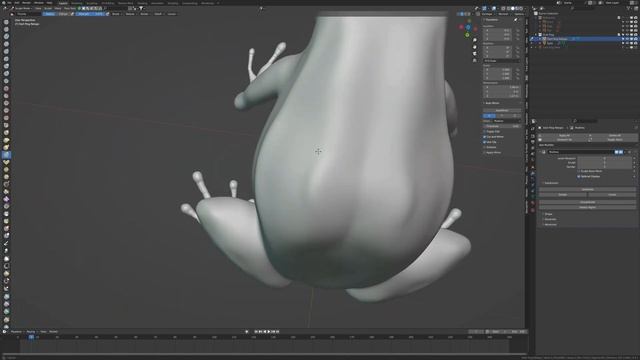Screen dimensions: 640x360
Task: Open the Edit menu
Action: click(x=17, y=3)
